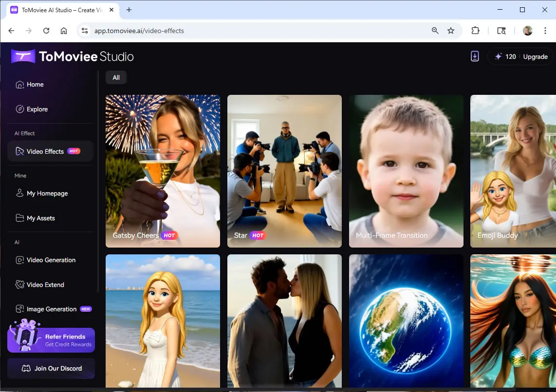Click the Home house icon in sidebar
Screen dimensions: 556x392
tap(19, 84)
